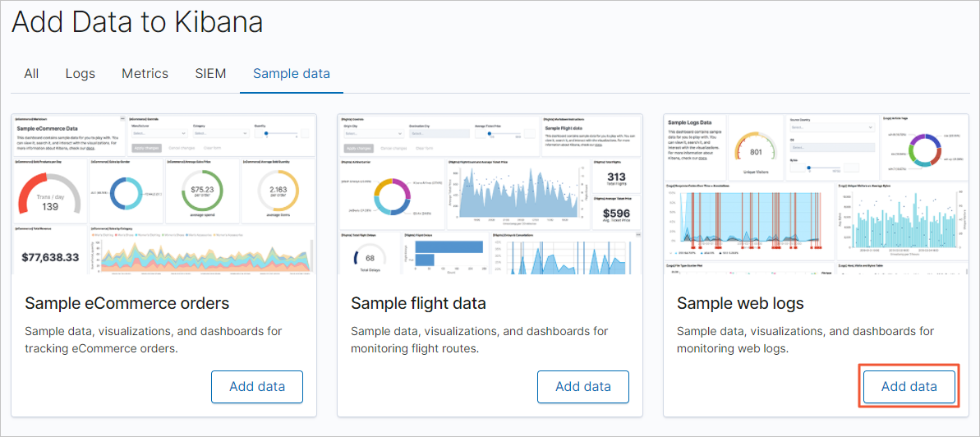980x437 pixels.
Task: Open the Sample web logs dashboard thumbnail
Action: click(x=817, y=194)
